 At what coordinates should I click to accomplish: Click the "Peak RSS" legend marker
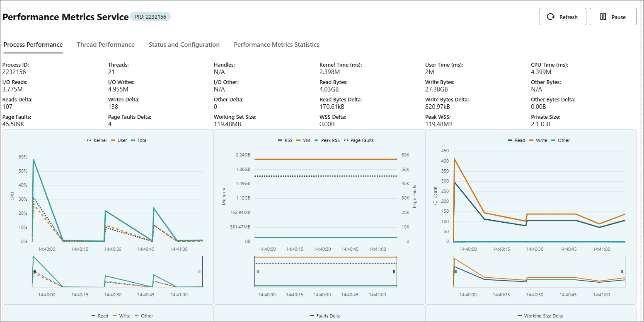[316, 140]
